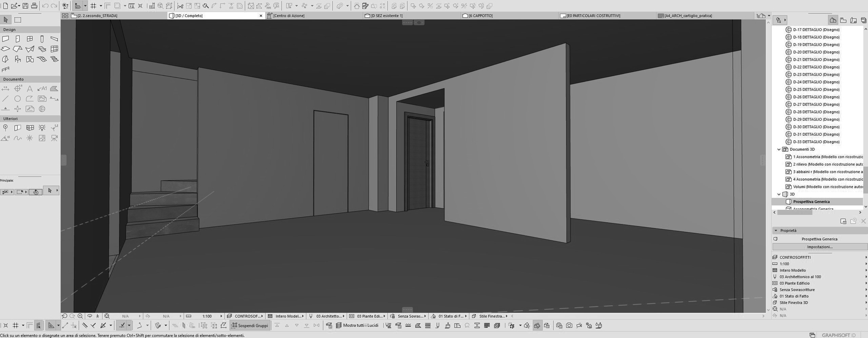Collapse the Documenti 3D tree folder
The image size is (868, 338).
[779, 149]
